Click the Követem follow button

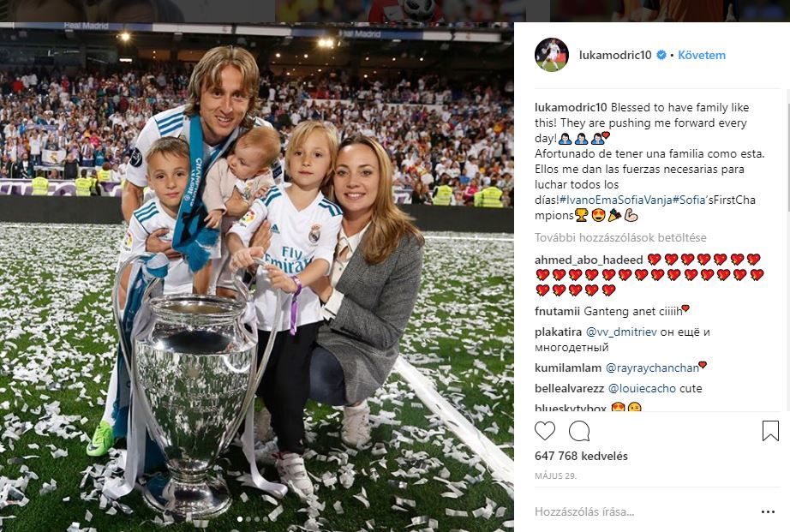pos(702,55)
